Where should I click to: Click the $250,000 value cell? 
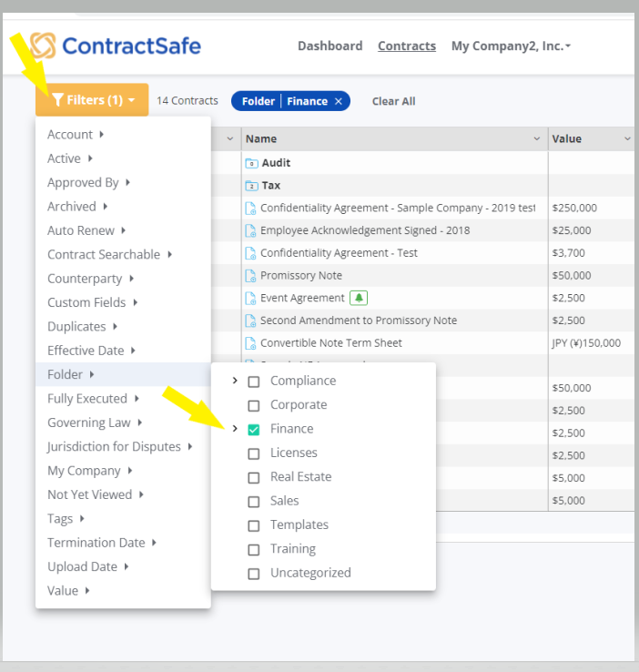pyautogui.click(x=574, y=209)
